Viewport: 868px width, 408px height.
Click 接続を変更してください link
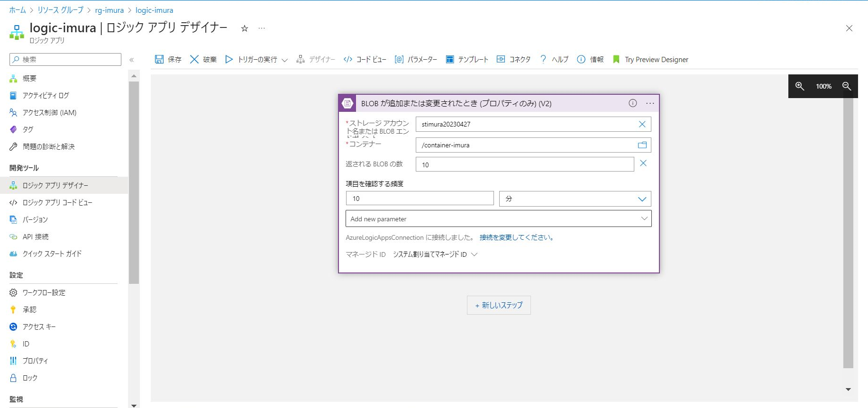pyautogui.click(x=517, y=237)
